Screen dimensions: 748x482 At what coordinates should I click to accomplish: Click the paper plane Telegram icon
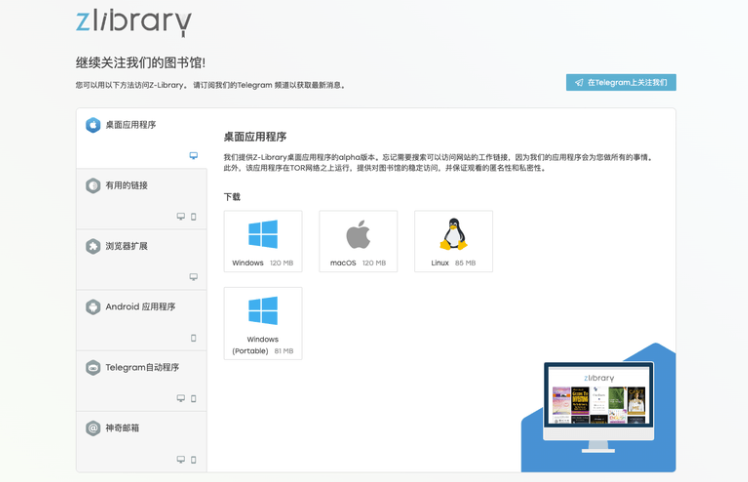579,83
